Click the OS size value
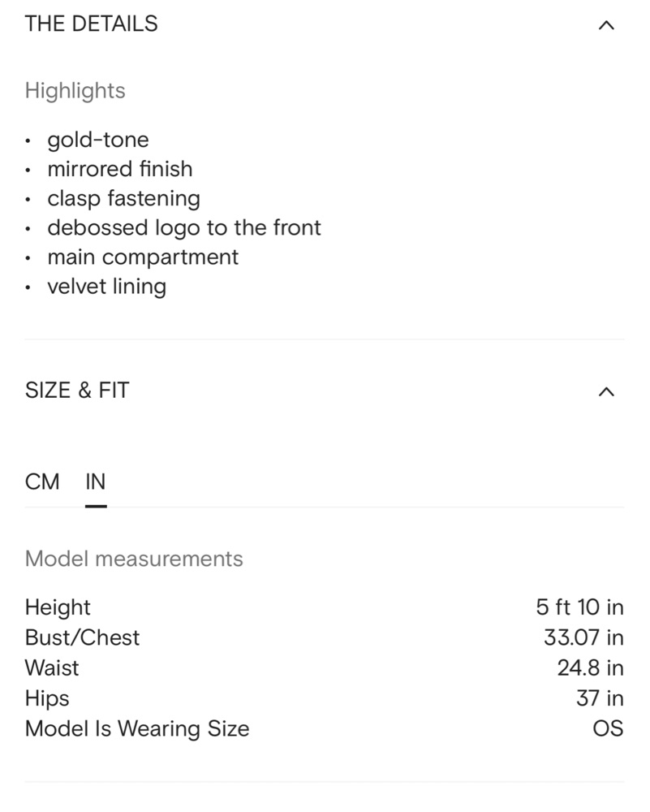Viewport: 650px width, 812px height. (x=608, y=728)
